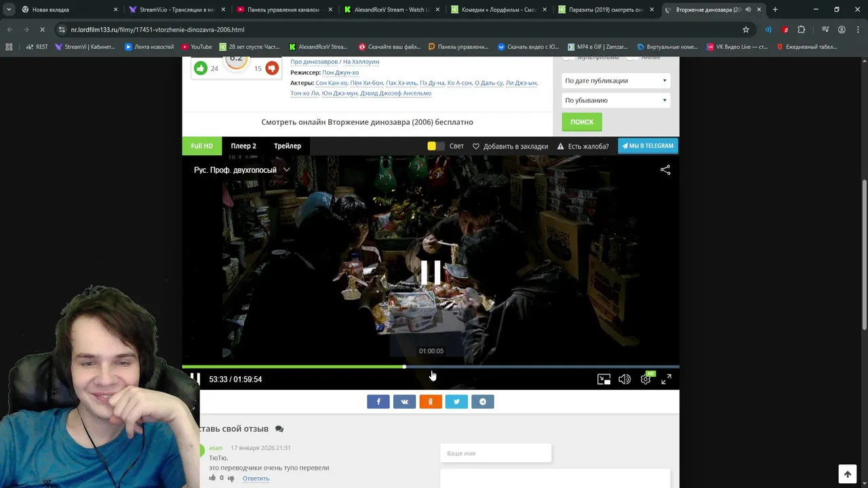Screen dimensions: 868x488
Task: Share the movie on Twitter
Action: click(x=456, y=402)
